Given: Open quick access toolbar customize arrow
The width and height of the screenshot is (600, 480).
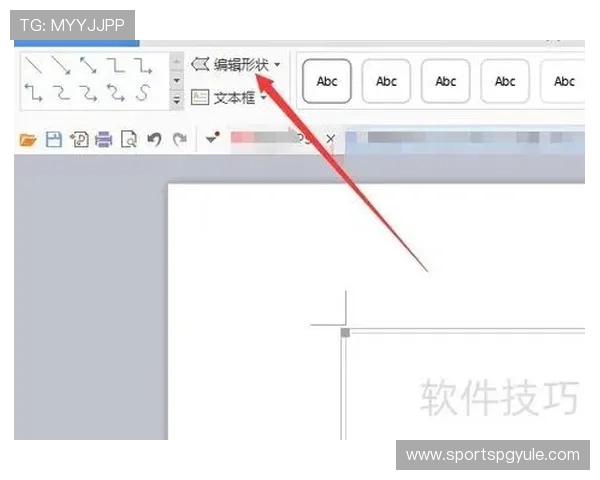Looking at the screenshot, I should tap(212, 138).
